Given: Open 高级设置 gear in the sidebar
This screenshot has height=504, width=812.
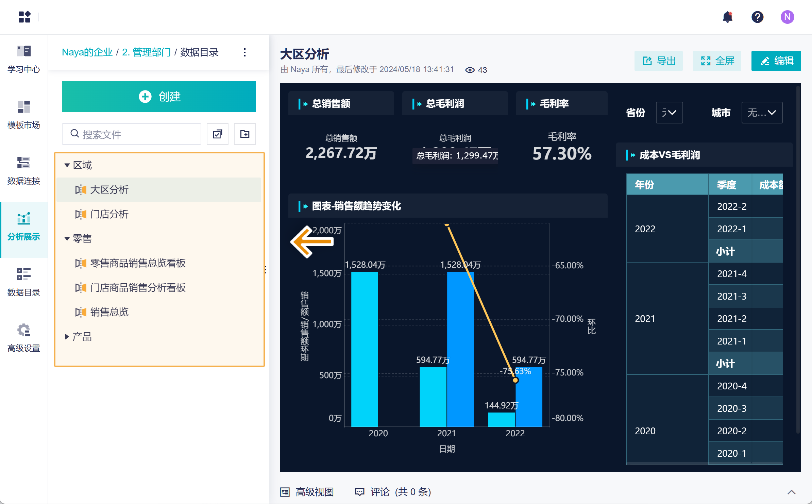Looking at the screenshot, I should coord(24,338).
